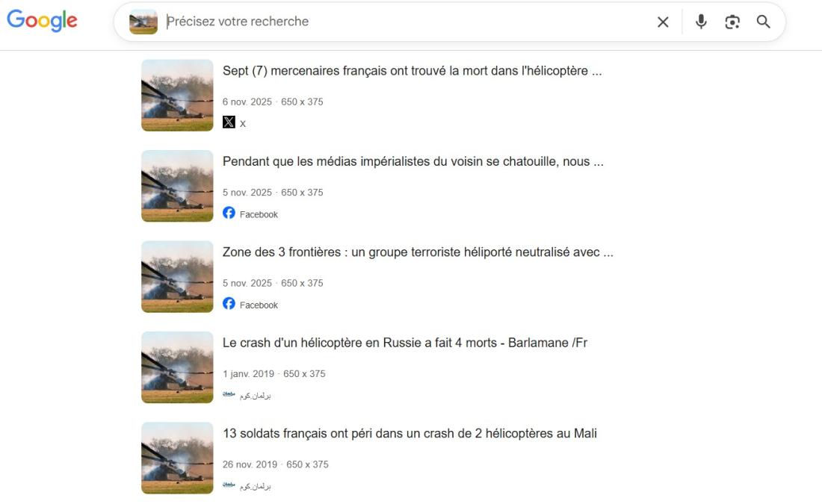This screenshot has width=822, height=504.
Task: Start voice search with the microphone icon
Action: [701, 22]
